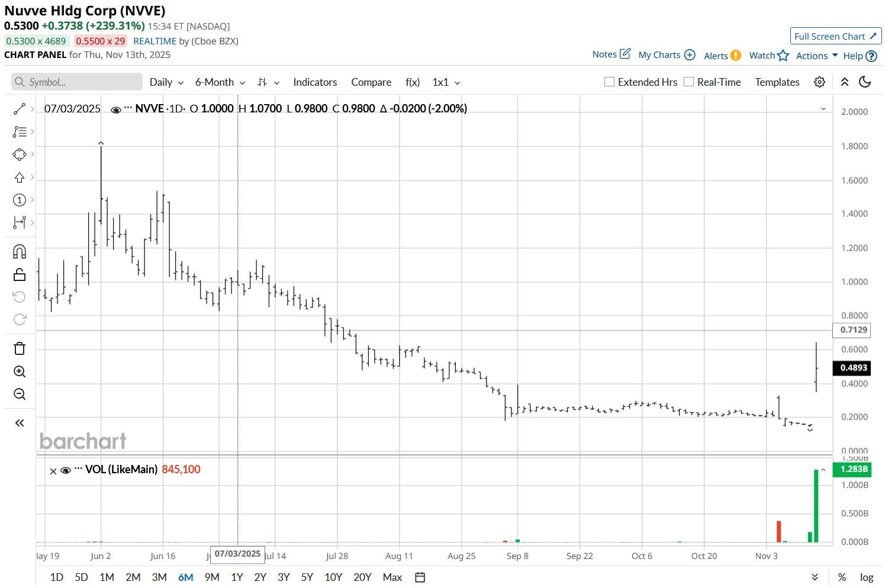Add NVVE to Watch list star

coord(769,56)
